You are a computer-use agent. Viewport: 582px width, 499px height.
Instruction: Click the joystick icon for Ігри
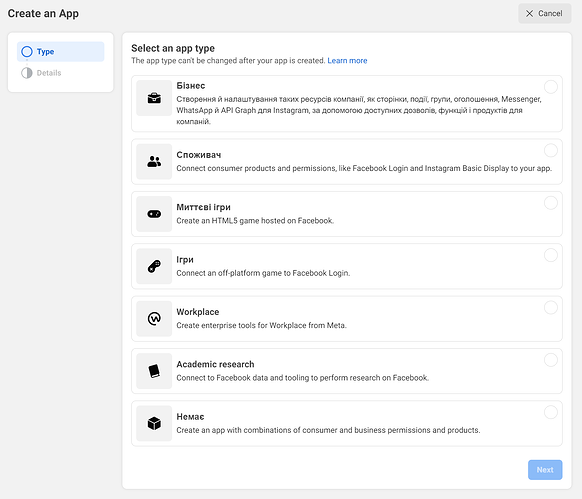pos(154,266)
